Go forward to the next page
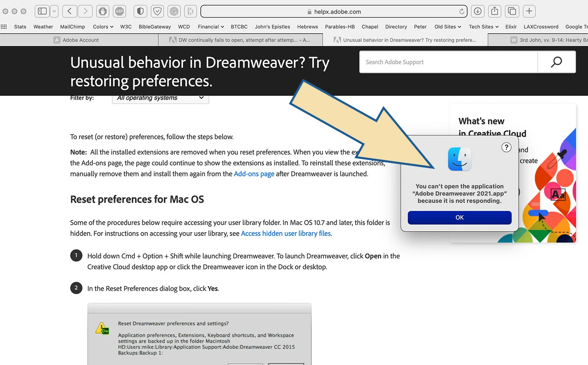588x365 pixels. pos(85,11)
